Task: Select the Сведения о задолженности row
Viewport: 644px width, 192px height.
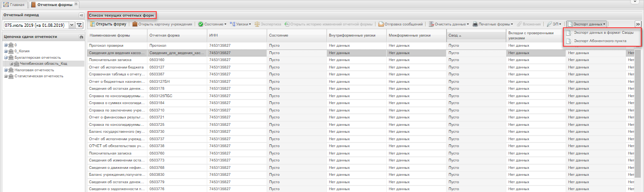Action: tap(361, 189)
